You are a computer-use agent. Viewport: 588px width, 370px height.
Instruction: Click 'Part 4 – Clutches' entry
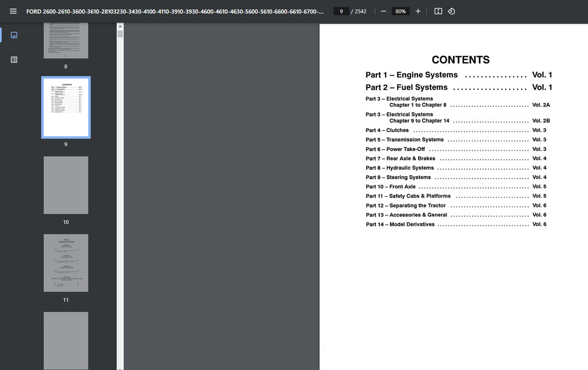387,130
